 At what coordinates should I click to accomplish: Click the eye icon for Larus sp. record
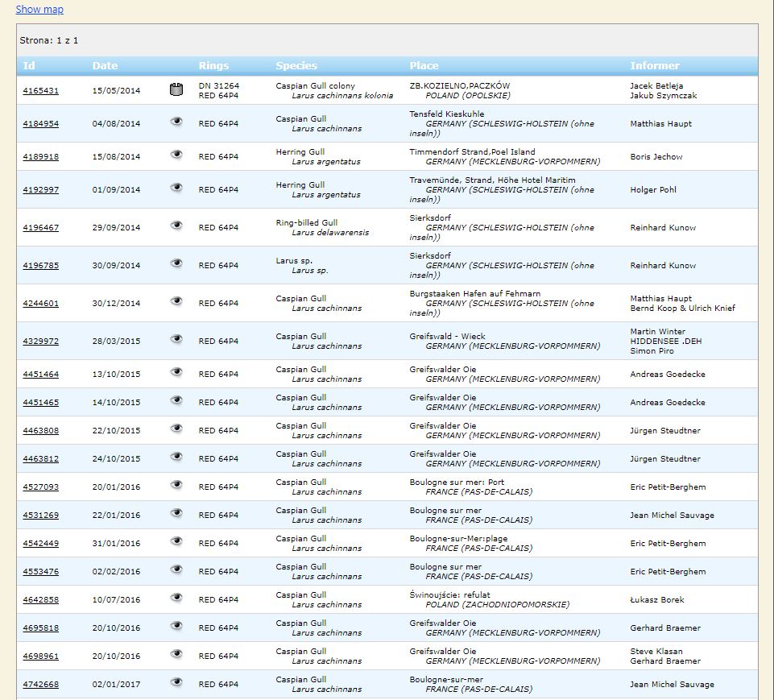coord(176,263)
